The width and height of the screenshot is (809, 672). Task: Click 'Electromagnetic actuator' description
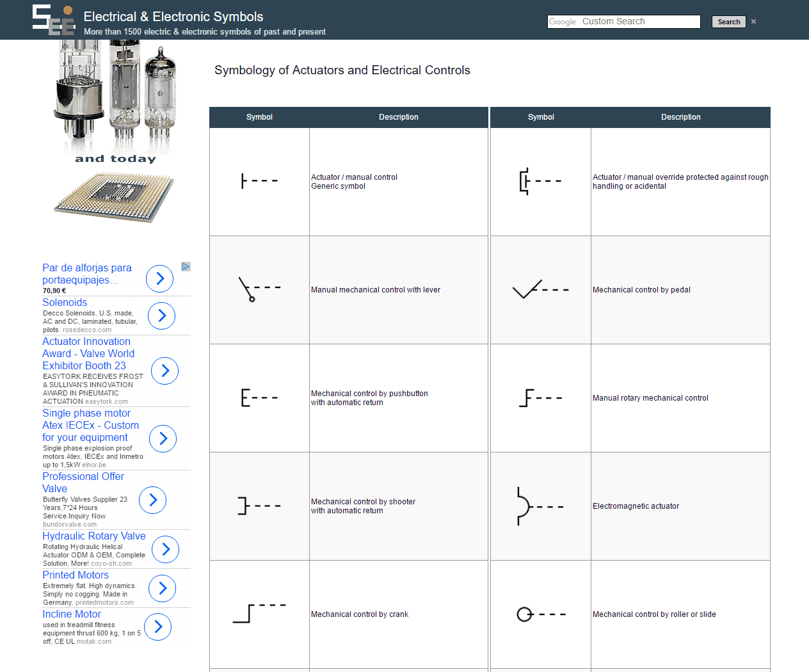click(x=636, y=506)
